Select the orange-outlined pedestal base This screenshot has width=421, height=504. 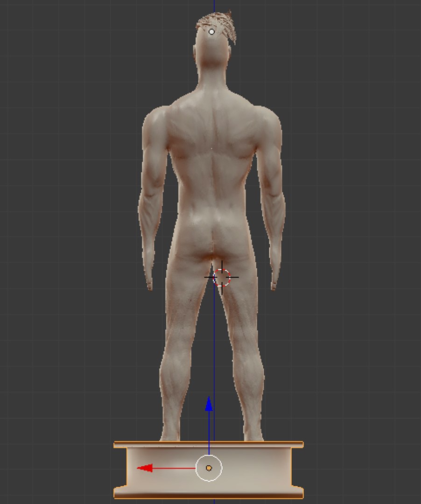click(x=209, y=470)
